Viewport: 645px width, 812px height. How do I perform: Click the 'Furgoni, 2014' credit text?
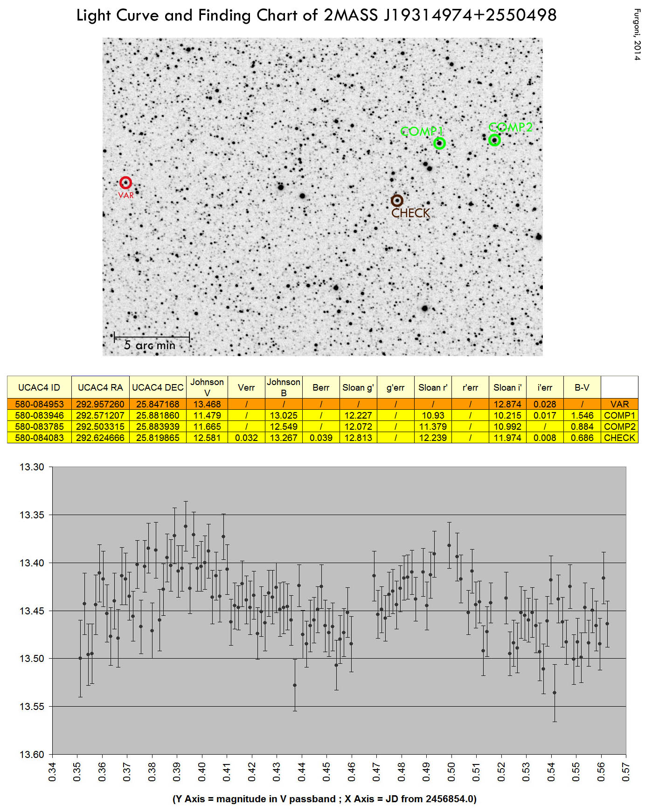(x=637, y=34)
